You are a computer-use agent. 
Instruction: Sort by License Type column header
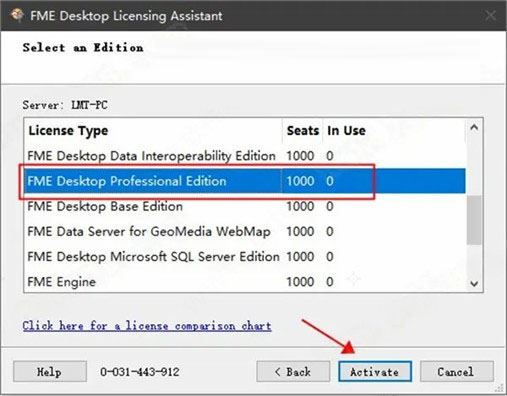(x=153, y=130)
